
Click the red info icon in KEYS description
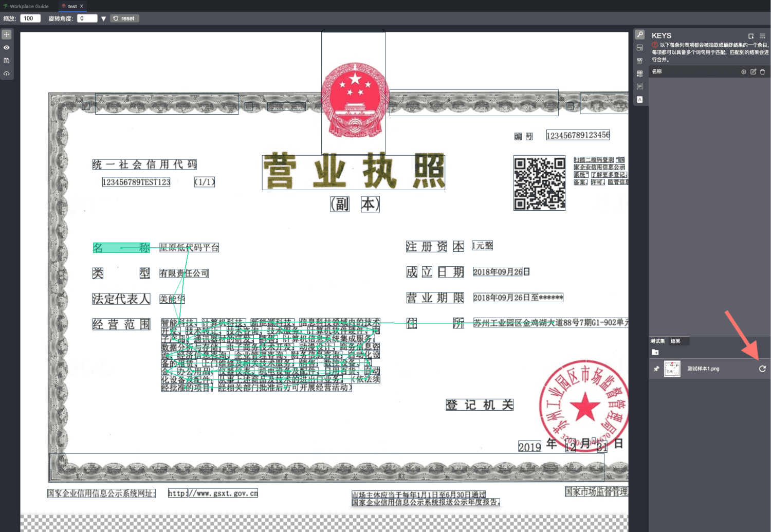tap(655, 45)
